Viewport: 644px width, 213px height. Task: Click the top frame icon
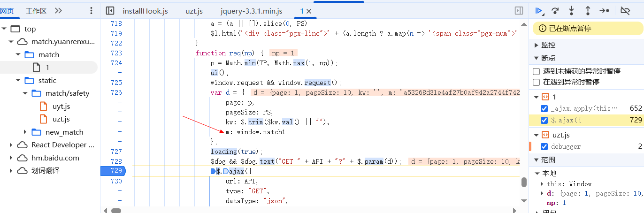click(x=15, y=29)
